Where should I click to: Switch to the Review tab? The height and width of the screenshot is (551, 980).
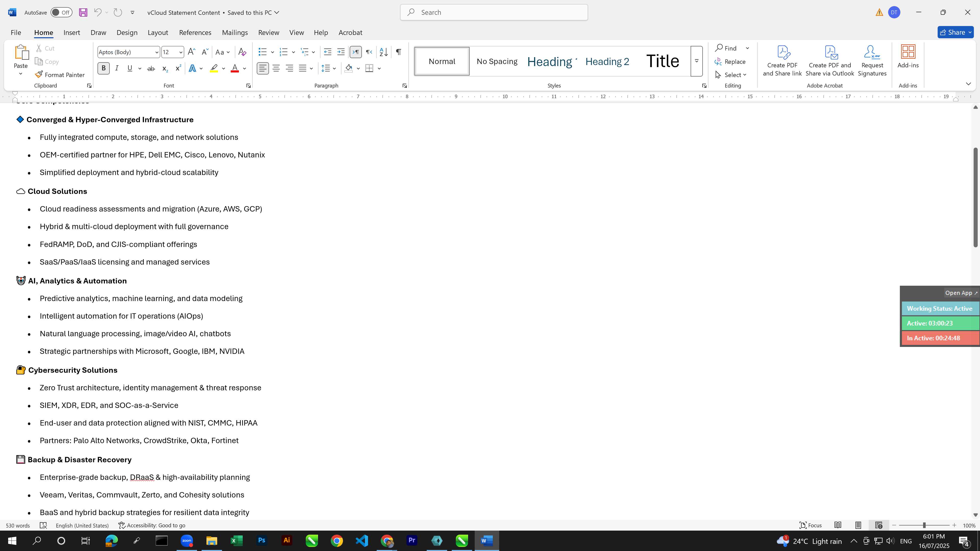268,33
